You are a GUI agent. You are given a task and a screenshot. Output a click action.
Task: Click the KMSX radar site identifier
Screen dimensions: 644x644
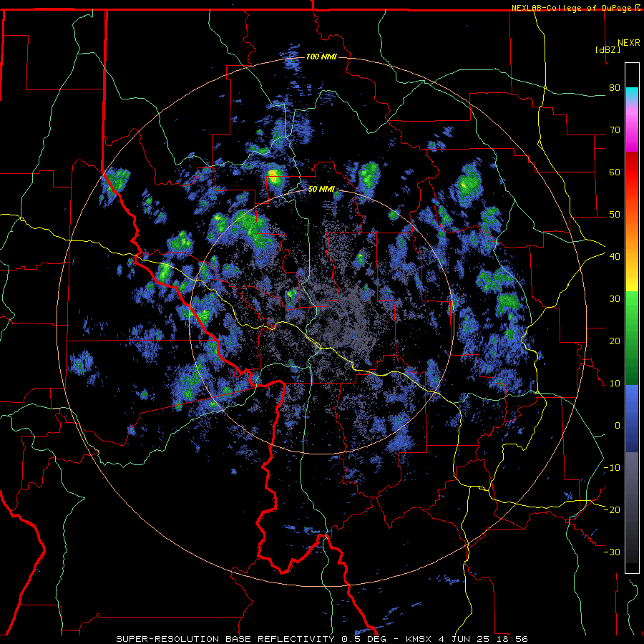click(420, 639)
